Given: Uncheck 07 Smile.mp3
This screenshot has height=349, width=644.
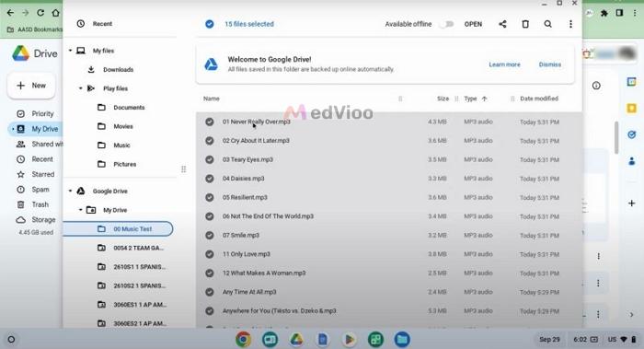Looking at the screenshot, I should (x=210, y=235).
